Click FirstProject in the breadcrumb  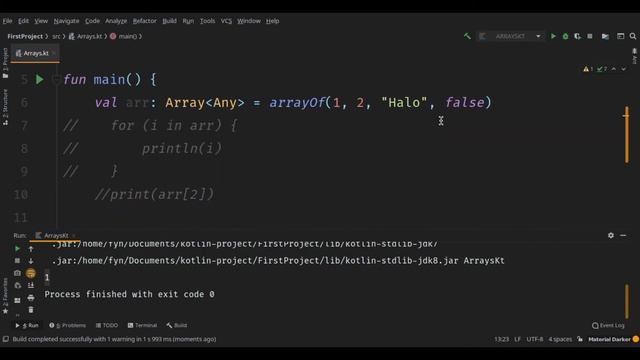25,36
